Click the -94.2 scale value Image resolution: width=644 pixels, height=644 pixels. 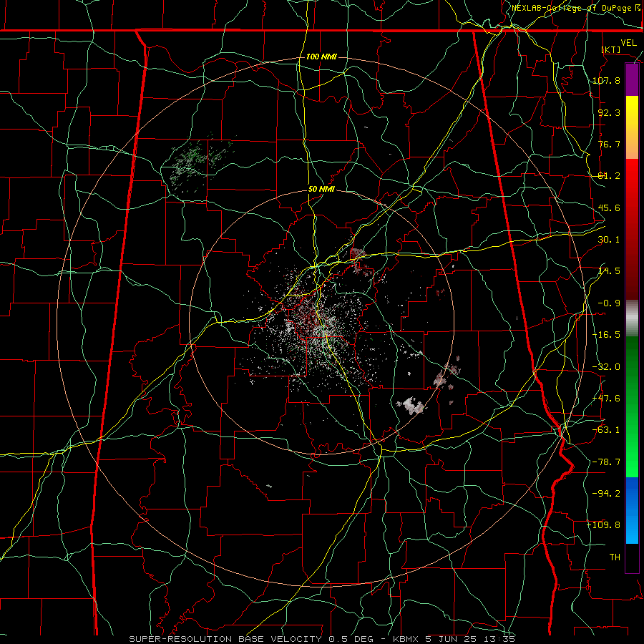607,493
